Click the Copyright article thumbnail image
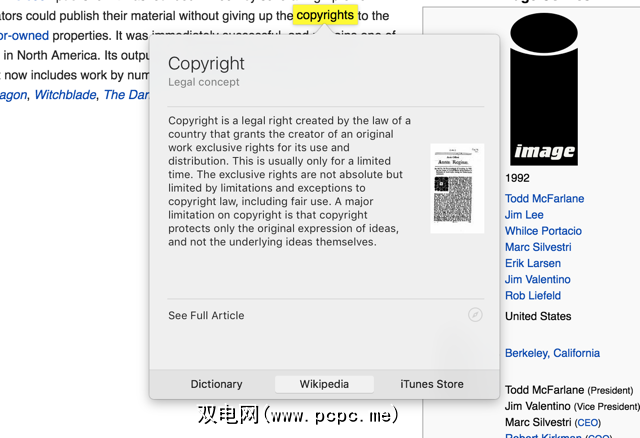This screenshot has height=438, width=640. tap(457, 188)
